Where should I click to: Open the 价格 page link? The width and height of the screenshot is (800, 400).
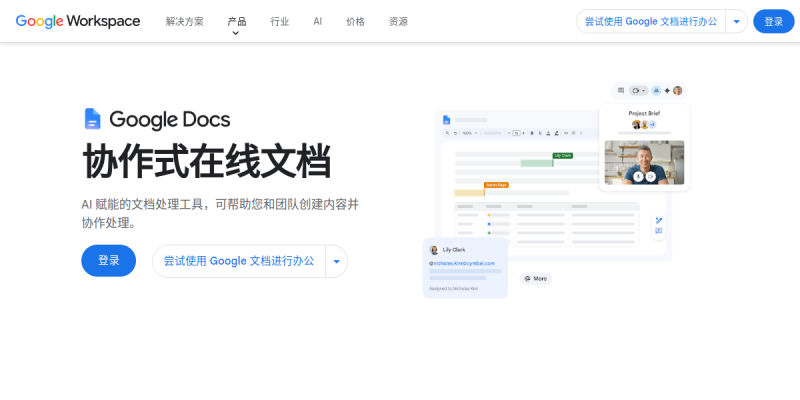[356, 21]
